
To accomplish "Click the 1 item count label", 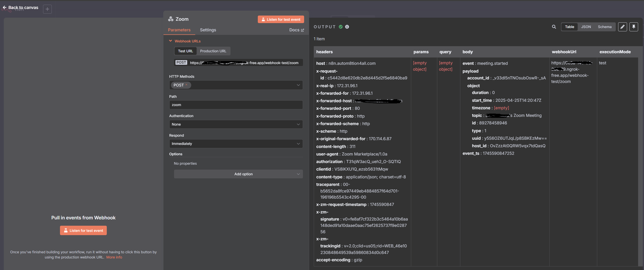I will click(319, 39).
